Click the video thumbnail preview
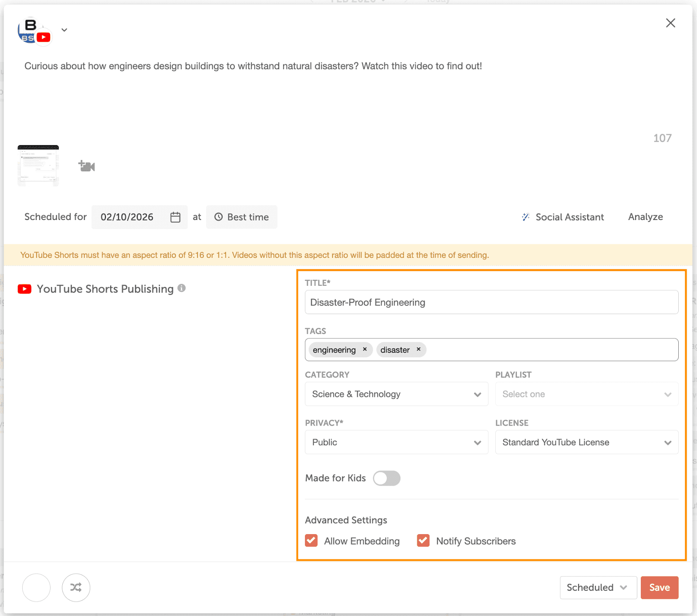 [x=38, y=166]
